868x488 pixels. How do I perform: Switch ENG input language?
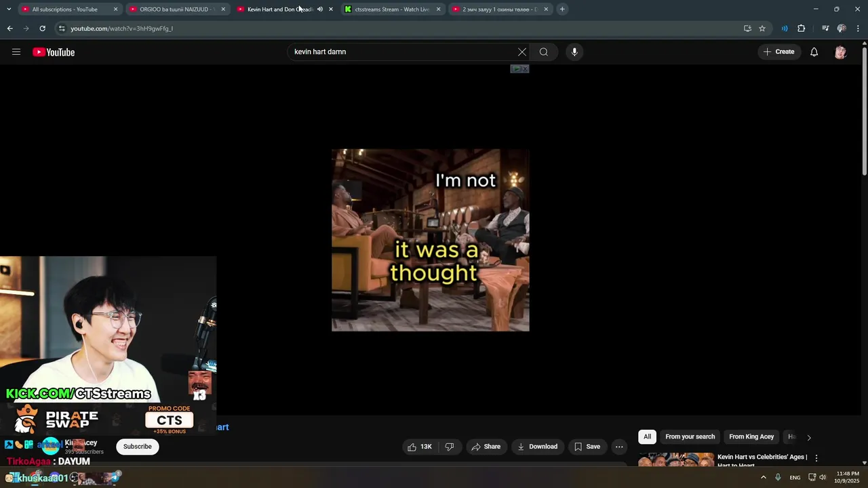pos(795,478)
